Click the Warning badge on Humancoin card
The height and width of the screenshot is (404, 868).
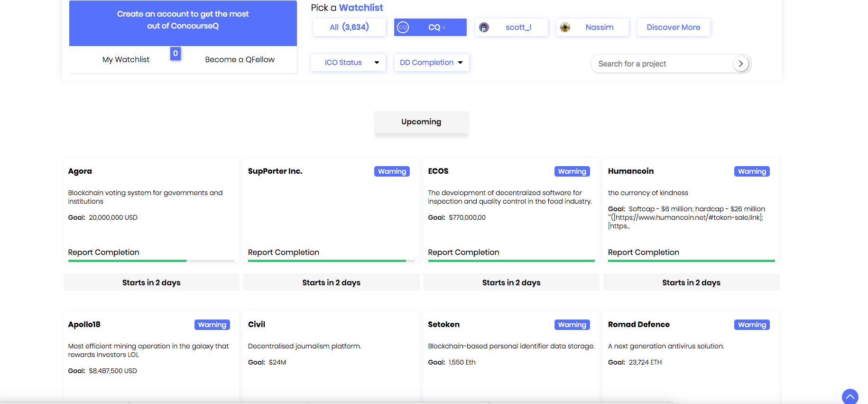coord(752,171)
